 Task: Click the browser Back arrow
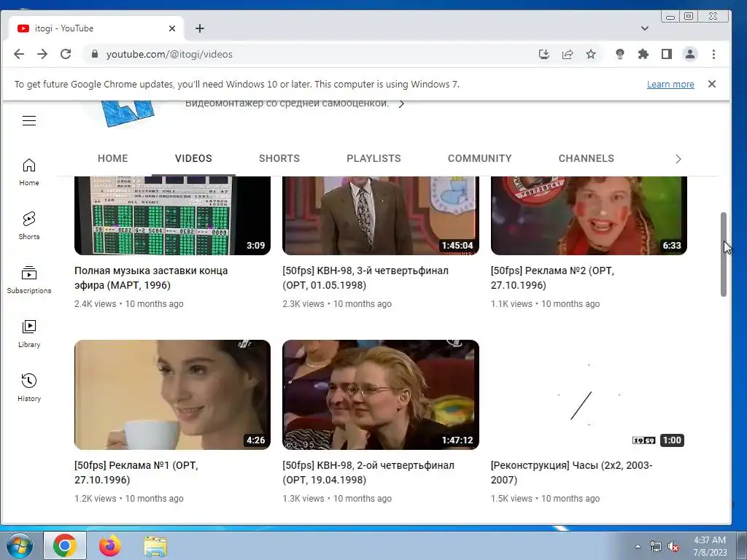pyautogui.click(x=19, y=54)
